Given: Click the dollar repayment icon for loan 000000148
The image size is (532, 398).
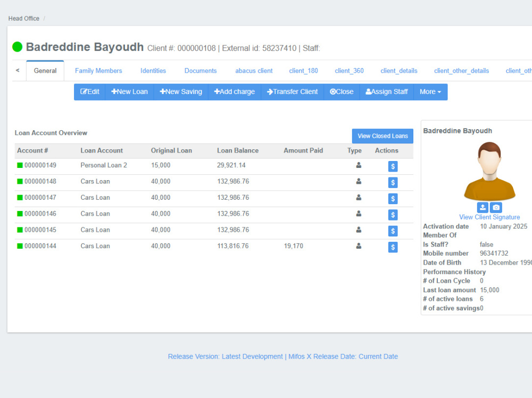Looking at the screenshot, I should 393,182.
